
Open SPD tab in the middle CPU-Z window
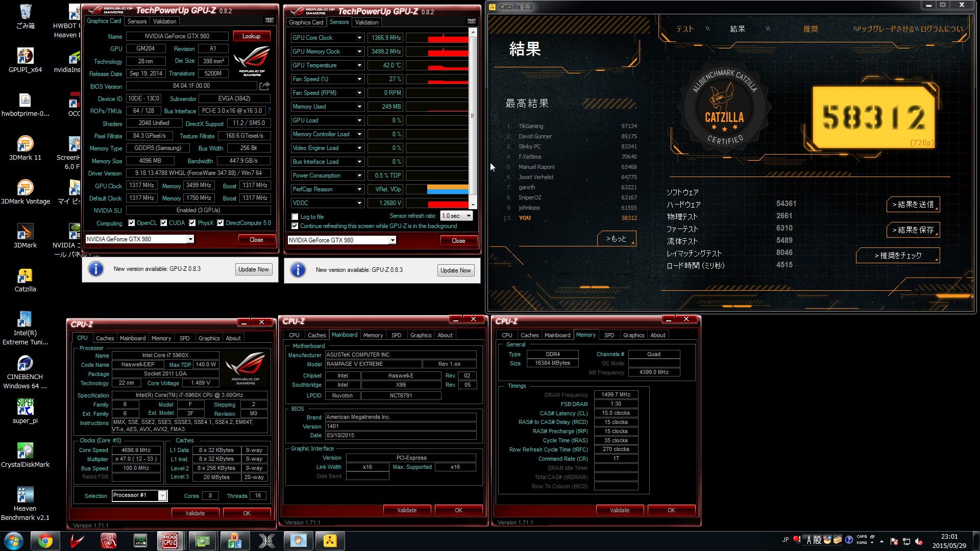pos(396,335)
